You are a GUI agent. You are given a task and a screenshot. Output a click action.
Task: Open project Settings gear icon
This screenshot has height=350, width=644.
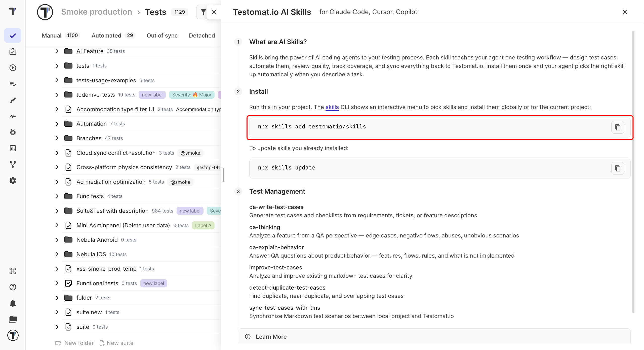tap(13, 181)
